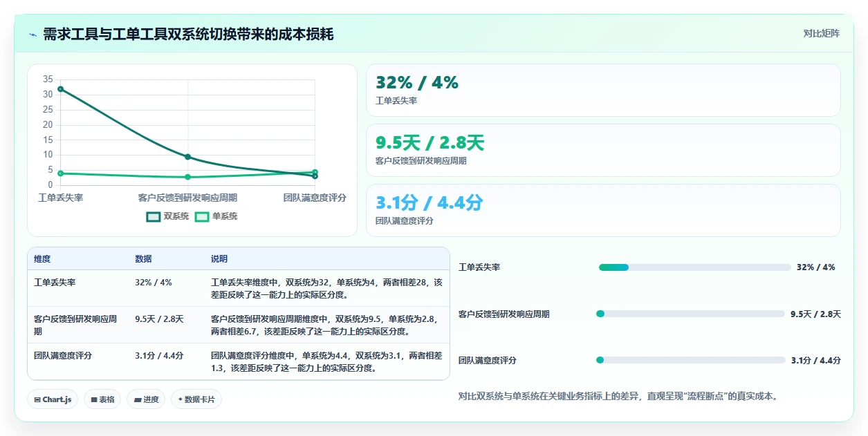Screen dimensions: 868x436
Task: Toggle the 单系统 legend color box
Action: coord(202,216)
